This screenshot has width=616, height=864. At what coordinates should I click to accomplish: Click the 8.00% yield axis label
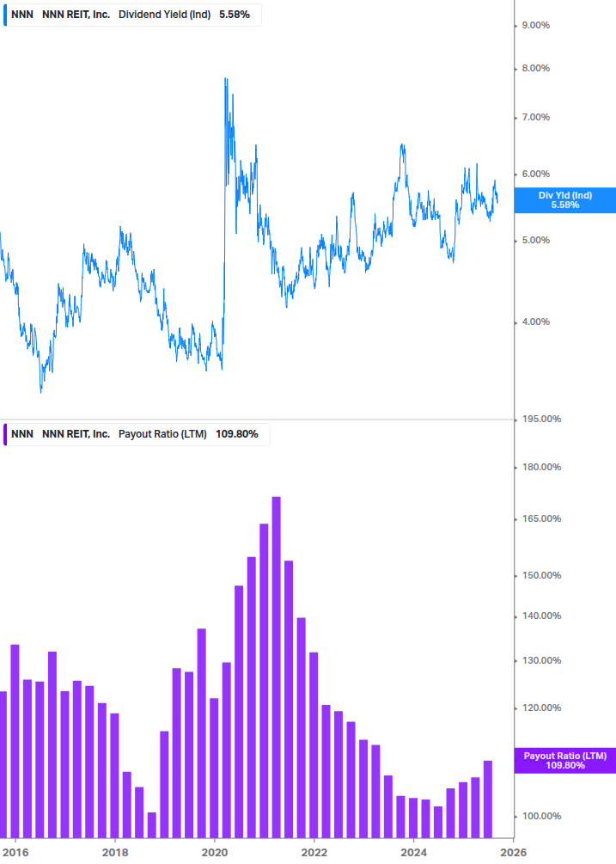535,68
